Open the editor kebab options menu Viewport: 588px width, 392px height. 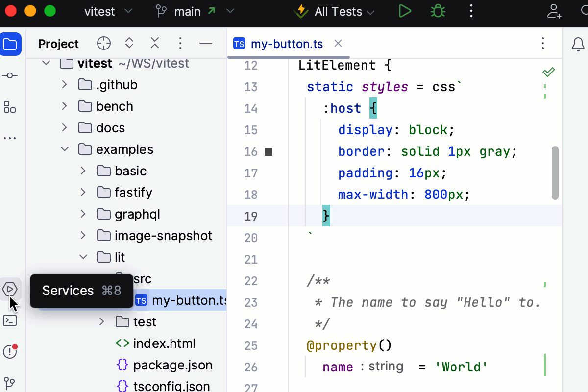[543, 44]
